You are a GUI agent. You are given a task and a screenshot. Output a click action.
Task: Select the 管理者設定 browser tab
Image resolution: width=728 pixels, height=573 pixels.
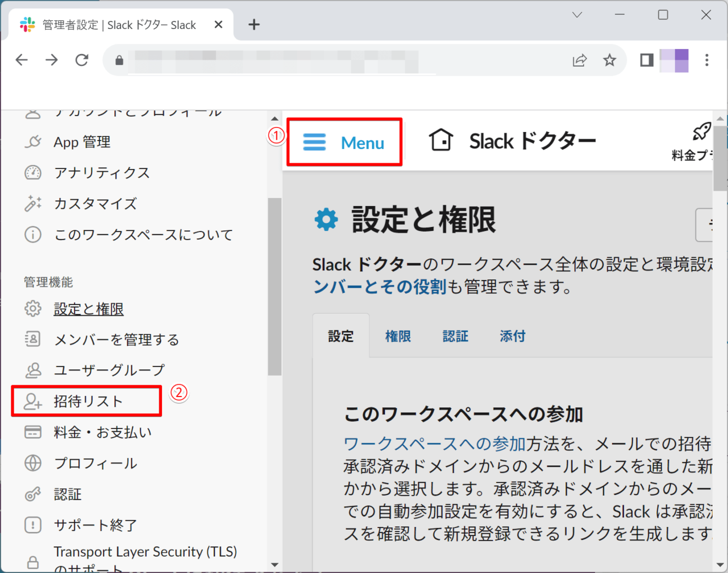coord(119,24)
